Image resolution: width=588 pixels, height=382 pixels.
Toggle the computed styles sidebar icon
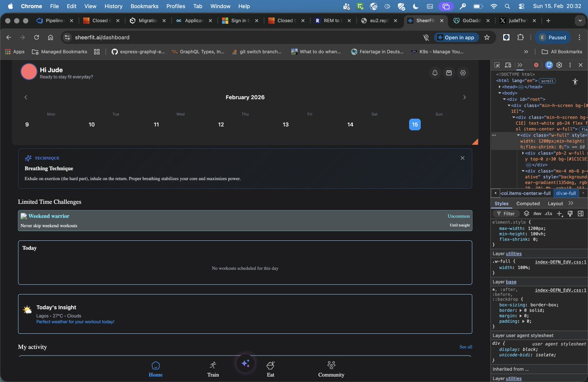click(581, 213)
